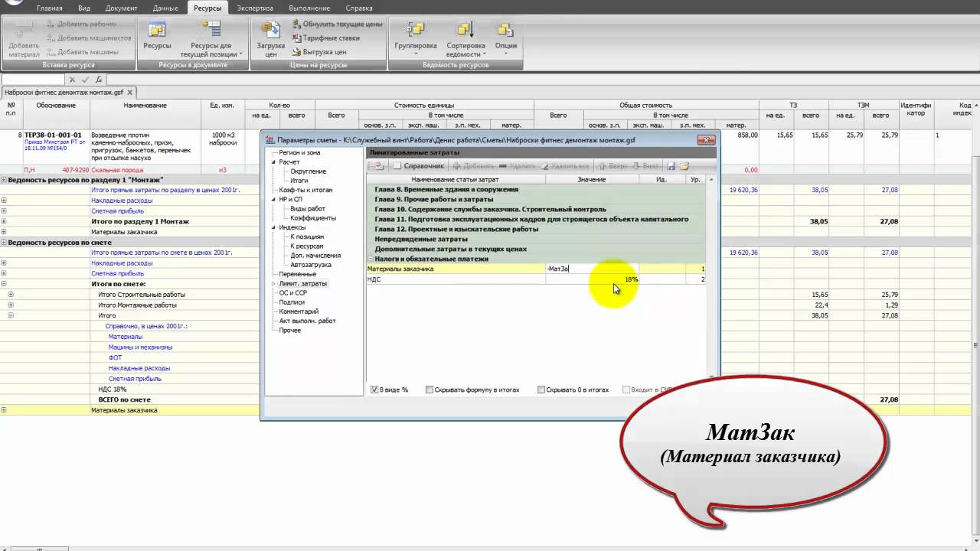Open Ресурсы для текущей позиции dropdown
This screenshot has width=980, height=551.
click(x=211, y=40)
